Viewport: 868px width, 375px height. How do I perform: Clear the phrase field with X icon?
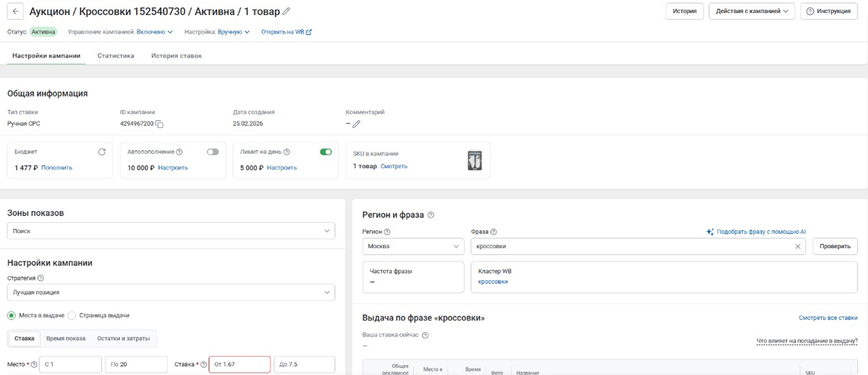tap(798, 247)
